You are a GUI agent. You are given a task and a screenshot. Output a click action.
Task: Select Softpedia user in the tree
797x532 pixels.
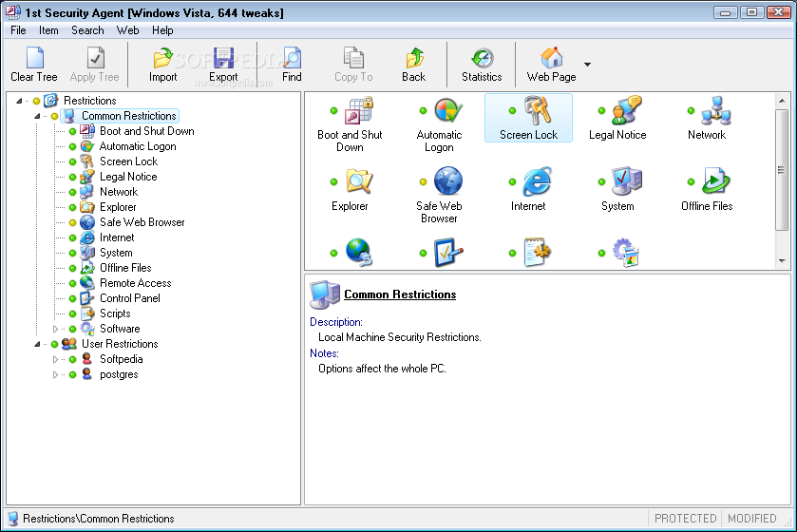pyautogui.click(x=121, y=359)
